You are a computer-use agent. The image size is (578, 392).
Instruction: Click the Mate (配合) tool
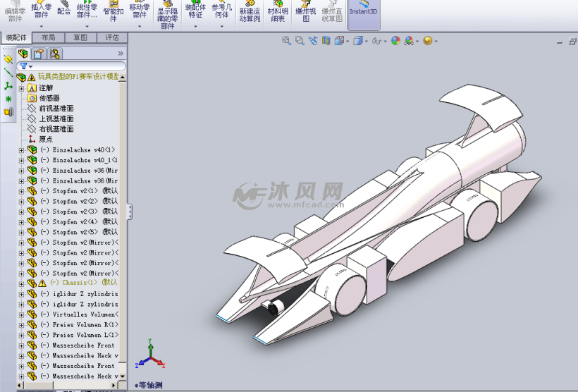[63, 9]
